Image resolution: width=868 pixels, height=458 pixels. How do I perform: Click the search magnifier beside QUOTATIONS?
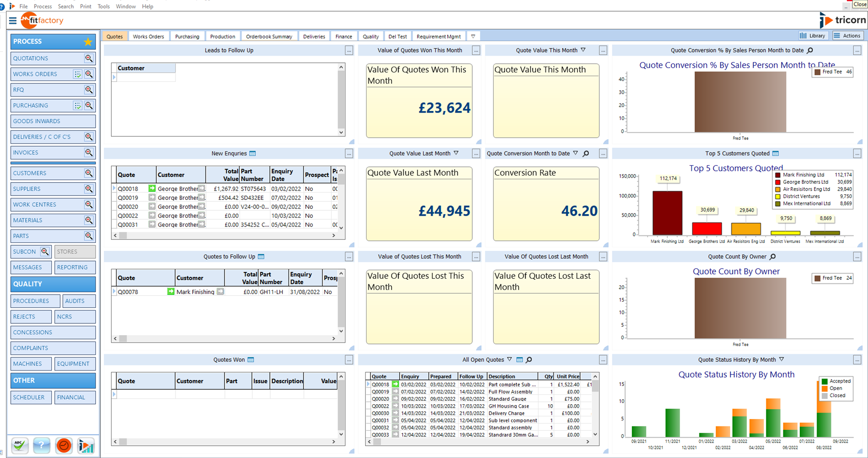point(89,58)
